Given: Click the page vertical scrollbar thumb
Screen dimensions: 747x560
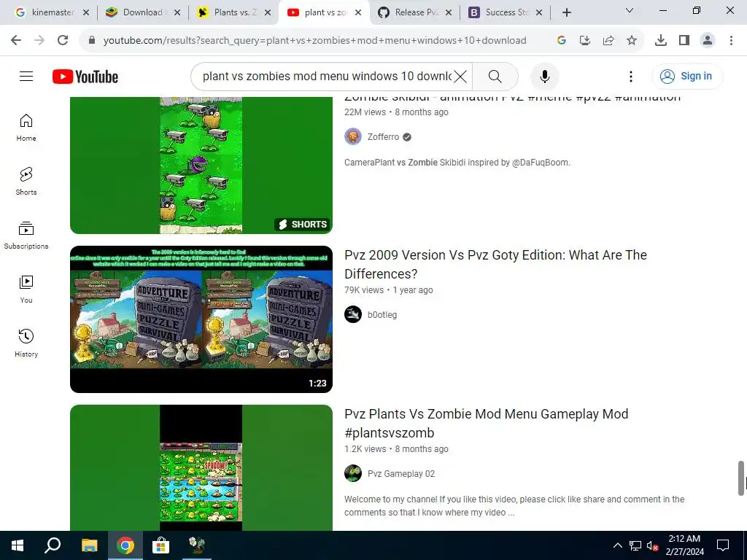Looking at the screenshot, I should (741, 478).
